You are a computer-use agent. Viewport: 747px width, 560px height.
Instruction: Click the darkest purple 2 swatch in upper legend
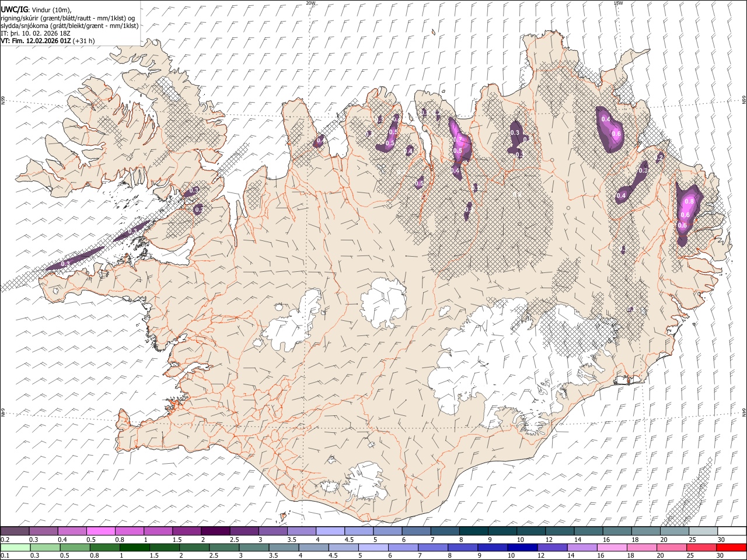[x=215, y=531]
